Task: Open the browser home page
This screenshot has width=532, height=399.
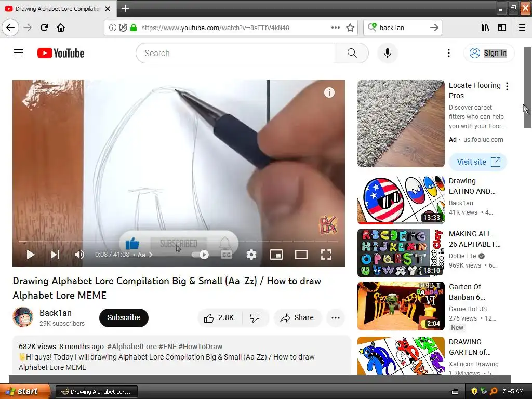Action: click(x=61, y=28)
